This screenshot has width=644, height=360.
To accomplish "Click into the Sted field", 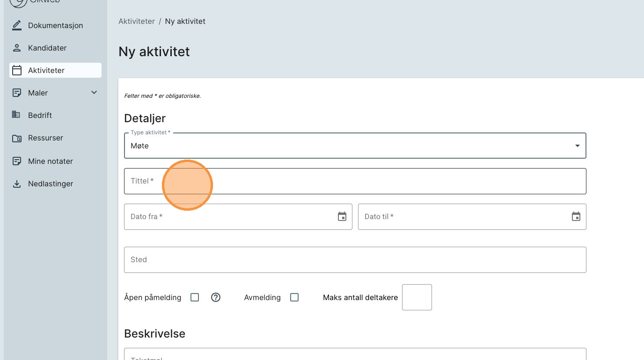I will click(x=355, y=260).
